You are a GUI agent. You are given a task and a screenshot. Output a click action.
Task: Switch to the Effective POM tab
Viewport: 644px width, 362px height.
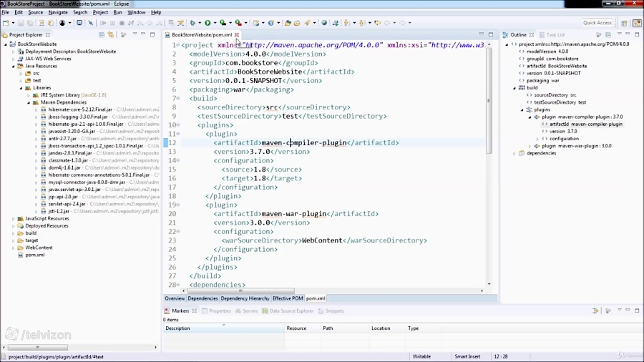288,298
